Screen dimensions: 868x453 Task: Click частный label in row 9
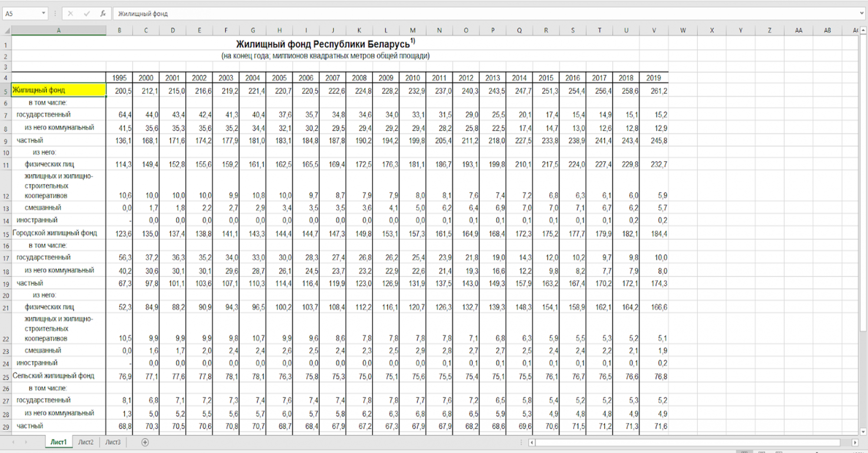tap(30, 140)
